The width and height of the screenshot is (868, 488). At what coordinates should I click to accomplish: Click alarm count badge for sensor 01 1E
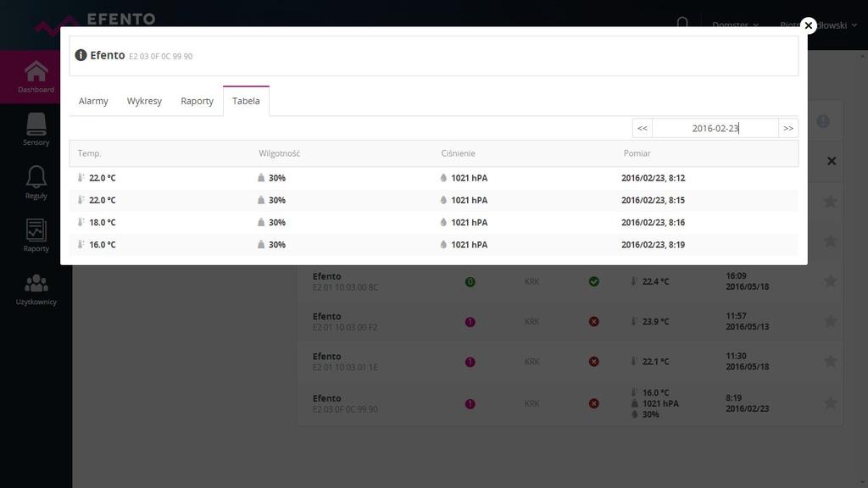(470, 362)
